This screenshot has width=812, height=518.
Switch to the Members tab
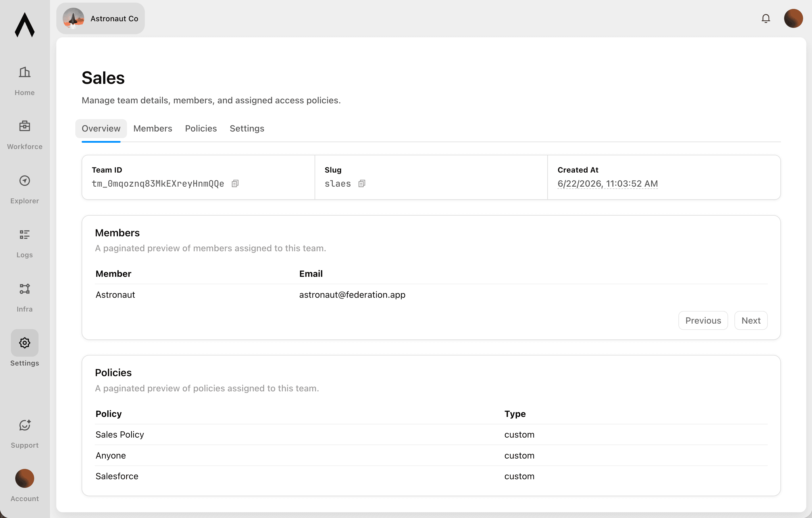[x=153, y=128]
